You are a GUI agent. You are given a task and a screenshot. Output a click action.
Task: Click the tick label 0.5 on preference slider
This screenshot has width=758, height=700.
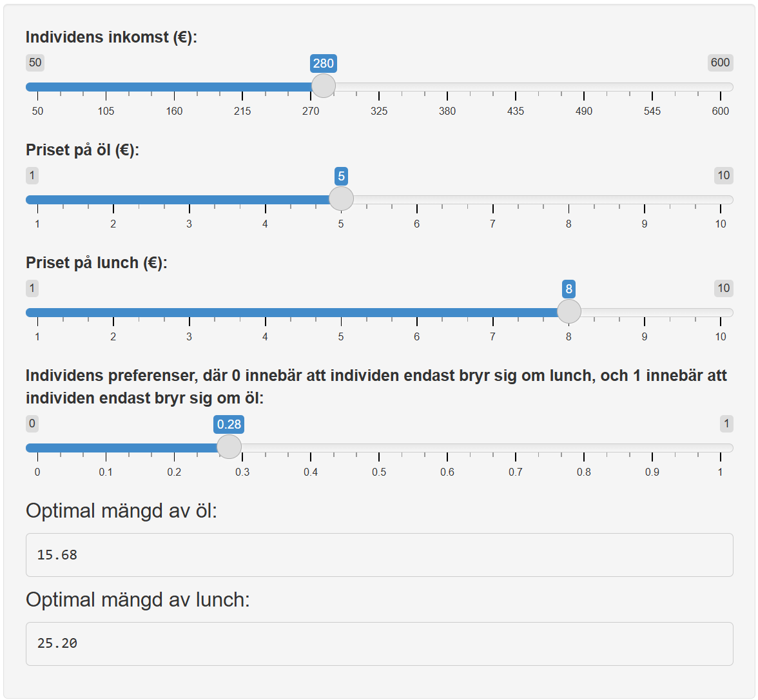pos(379,471)
